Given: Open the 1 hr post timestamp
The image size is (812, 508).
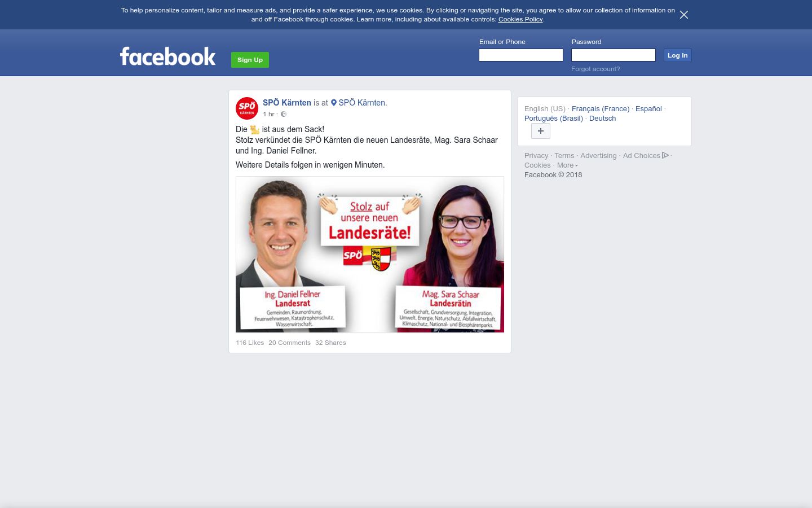Looking at the screenshot, I should coord(268,114).
